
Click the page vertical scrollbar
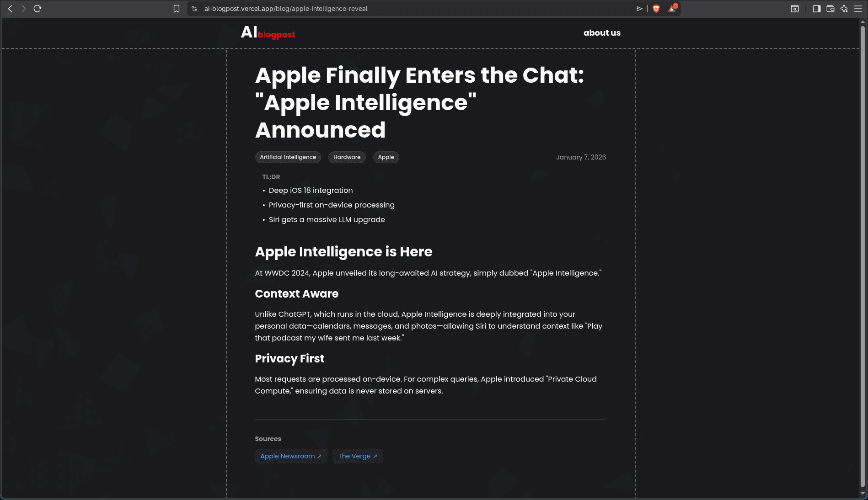(x=863, y=256)
